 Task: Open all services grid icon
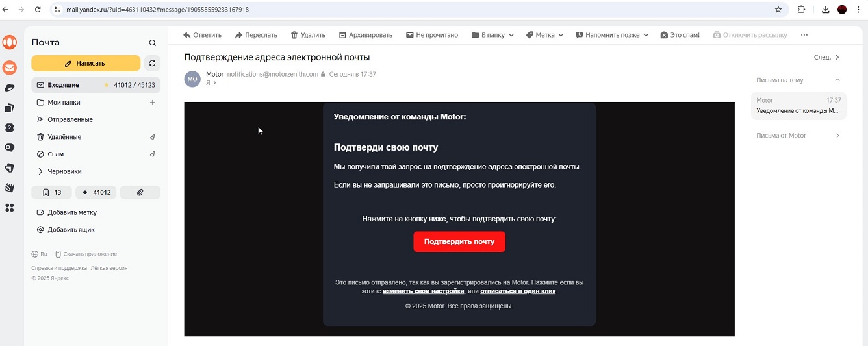(10, 208)
